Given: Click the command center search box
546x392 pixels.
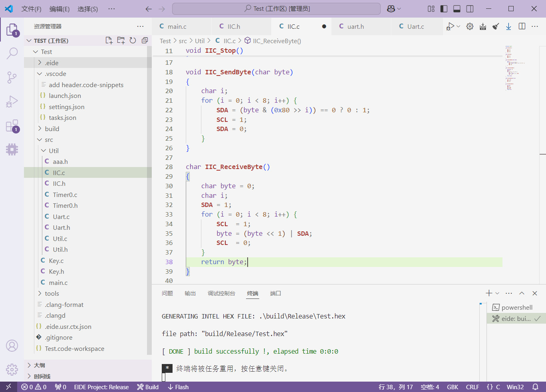Looking at the screenshot, I should click(x=276, y=9).
